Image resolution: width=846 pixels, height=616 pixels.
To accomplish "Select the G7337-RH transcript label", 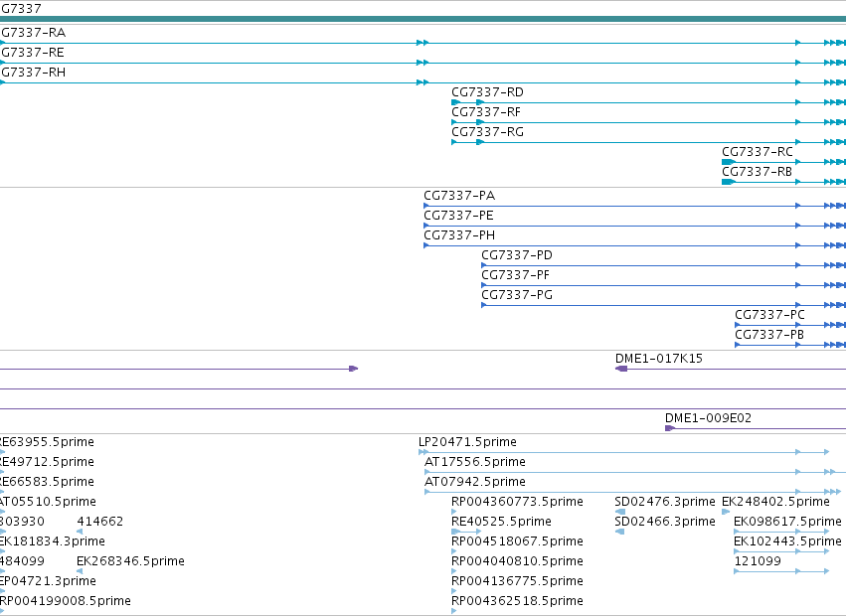I will coord(33,73).
